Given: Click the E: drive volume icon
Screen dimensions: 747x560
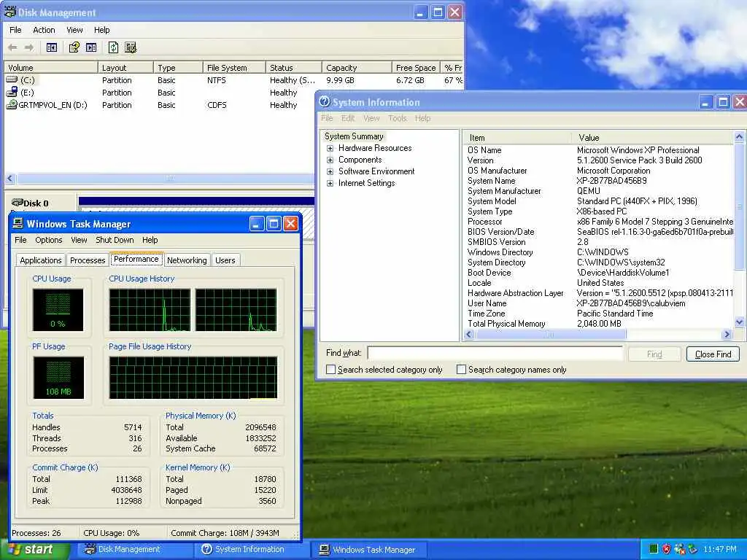Looking at the screenshot, I should pos(12,92).
